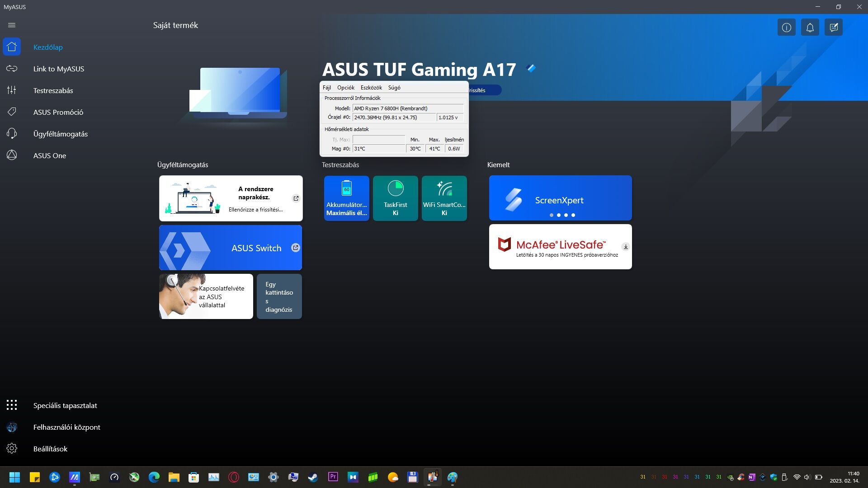Screen dimensions: 868x488
Task: Launch the ASUS Switch card
Action: [x=231, y=248]
